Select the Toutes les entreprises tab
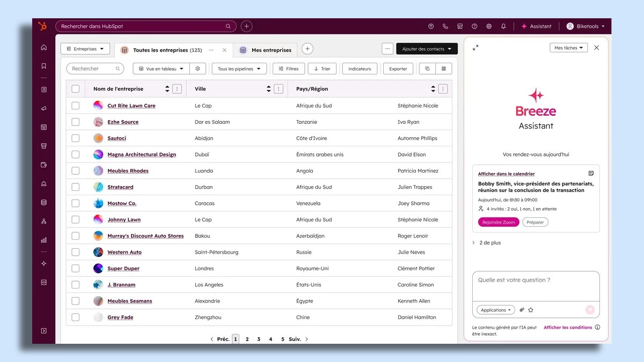This screenshot has width=644, height=362. (167, 50)
